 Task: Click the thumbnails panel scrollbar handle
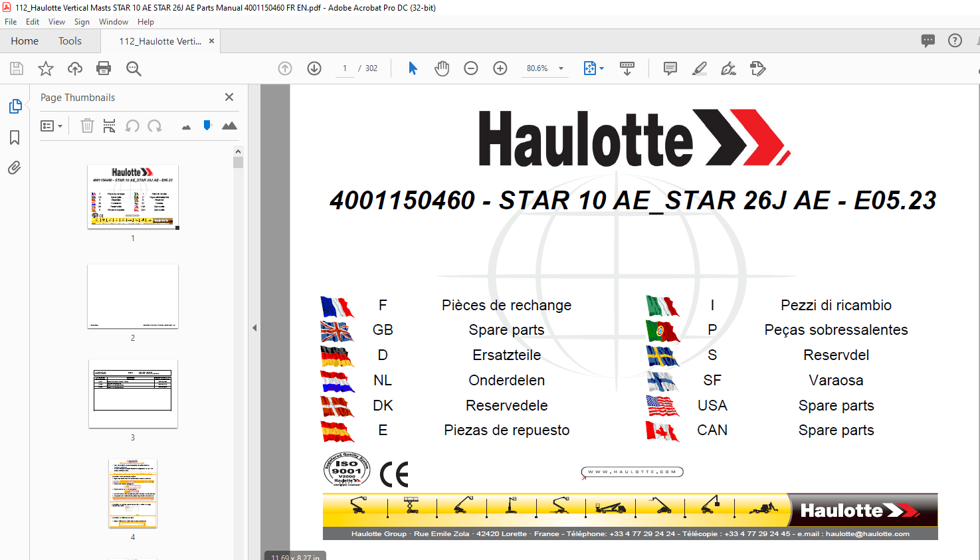[238, 162]
